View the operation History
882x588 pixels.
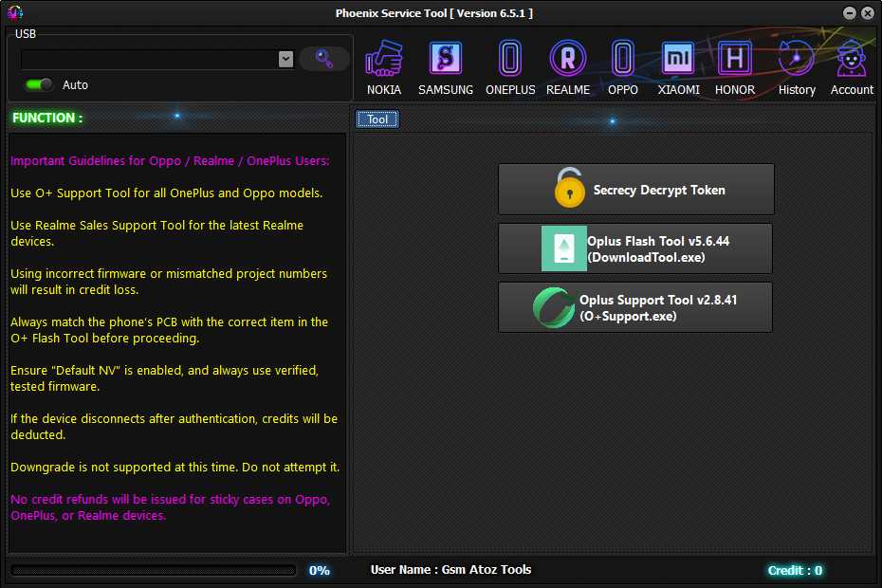tap(796, 64)
